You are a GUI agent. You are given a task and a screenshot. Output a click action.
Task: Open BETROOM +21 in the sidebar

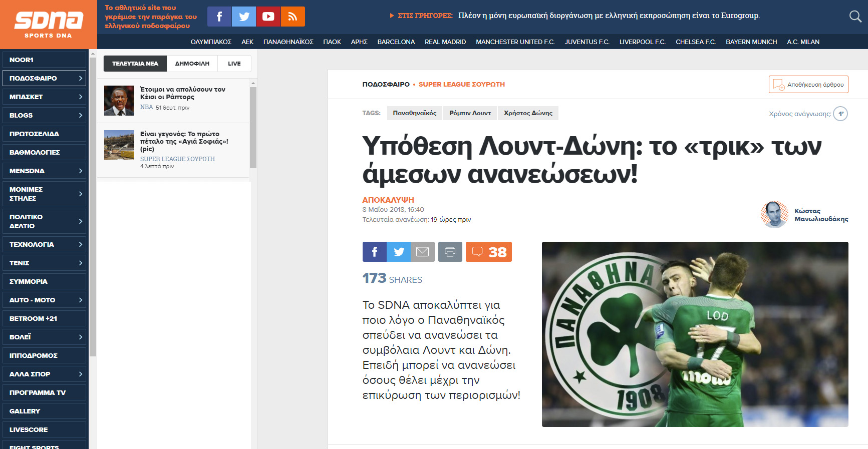tap(44, 318)
